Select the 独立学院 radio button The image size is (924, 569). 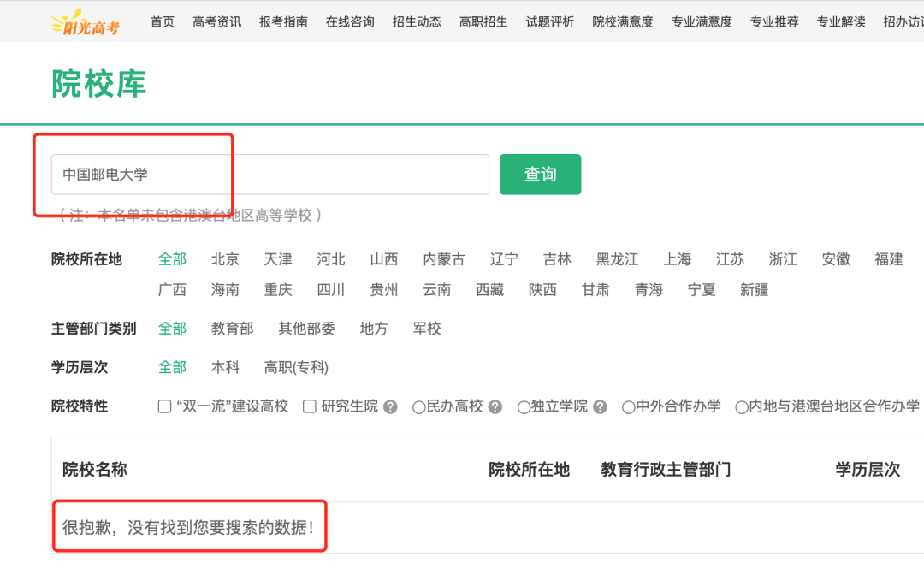[524, 407]
